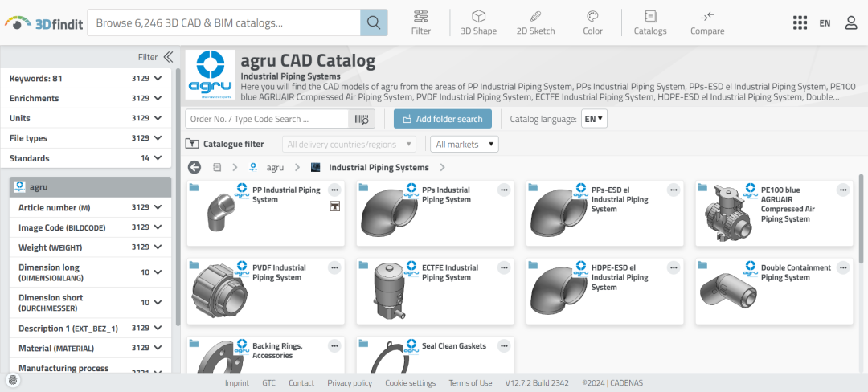Click the catalog root breadcrumb icon
Image resolution: width=868 pixels, height=392 pixels.
point(217,167)
